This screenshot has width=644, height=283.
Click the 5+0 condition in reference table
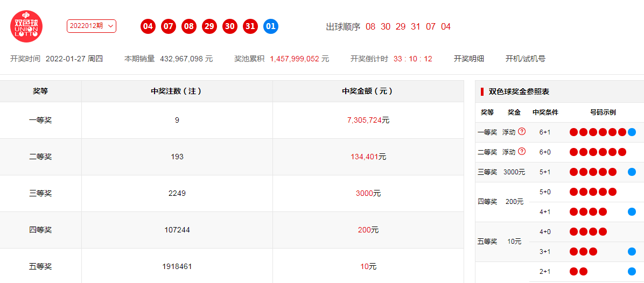pyautogui.click(x=545, y=192)
